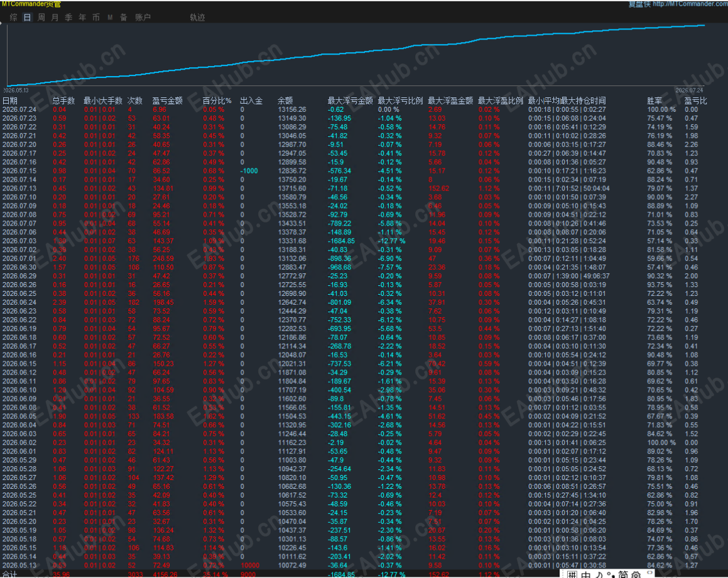Viewport: 728px width, 578px height.
Task: Click the 2.26 profit ratio cell
Action: pos(692,144)
